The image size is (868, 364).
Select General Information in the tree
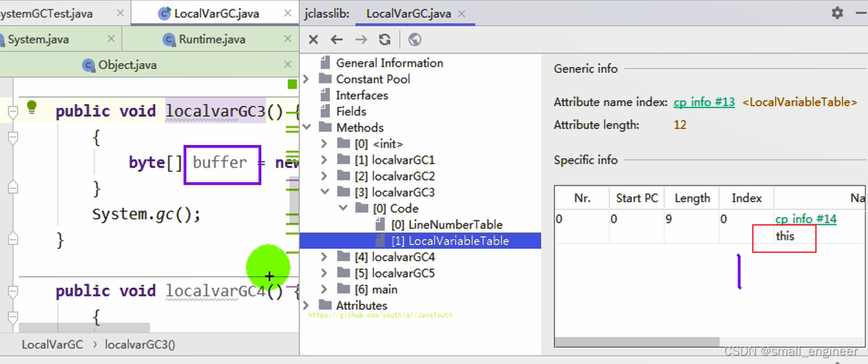[389, 63]
